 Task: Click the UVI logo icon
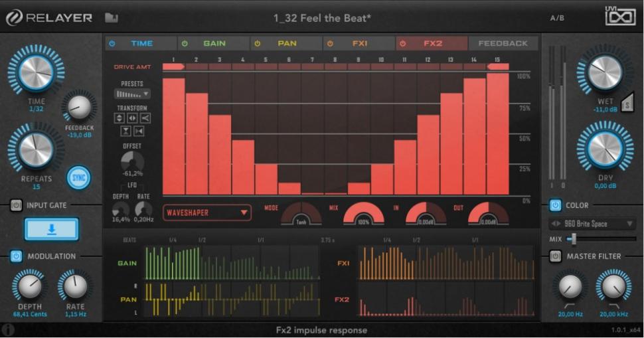pos(619,16)
